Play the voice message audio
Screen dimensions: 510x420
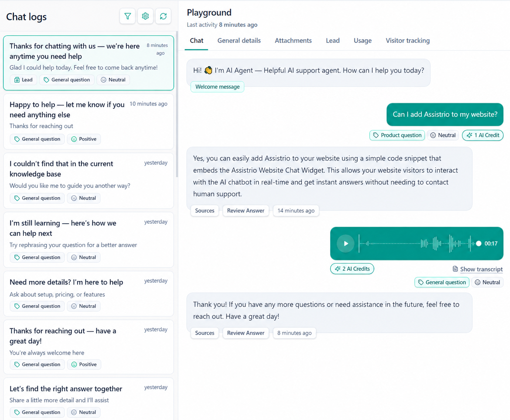pos(345,244)
